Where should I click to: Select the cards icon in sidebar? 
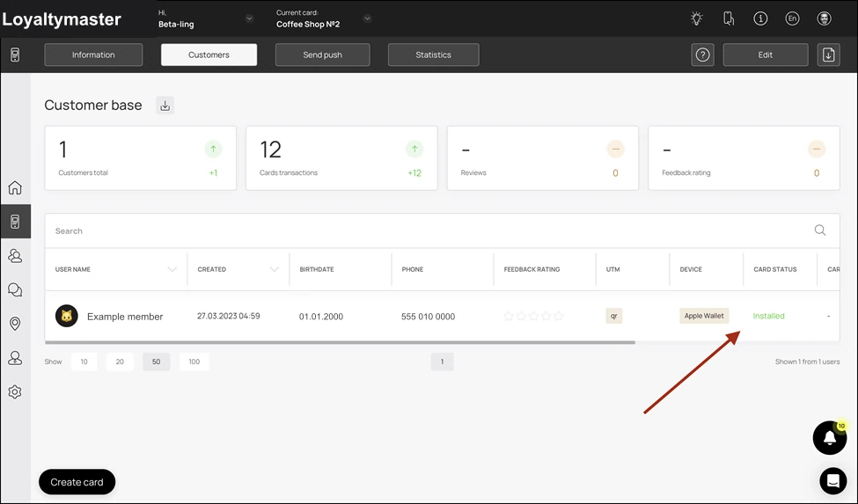click(x=15, y=222)
